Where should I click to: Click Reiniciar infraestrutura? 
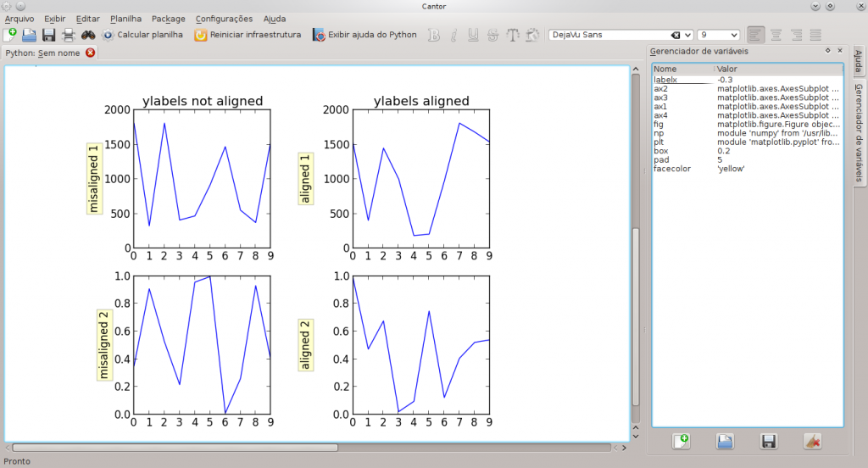coord(248,35)
